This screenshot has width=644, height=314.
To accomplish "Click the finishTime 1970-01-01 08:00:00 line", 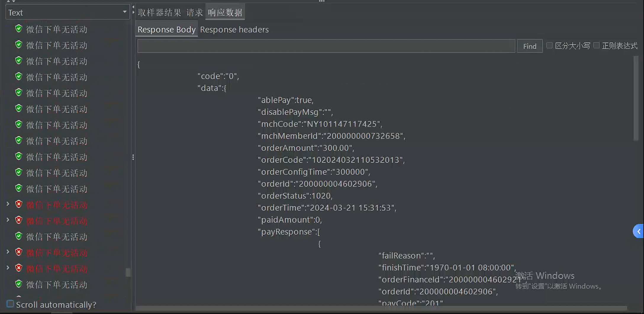I will click(x=447, y=267).
